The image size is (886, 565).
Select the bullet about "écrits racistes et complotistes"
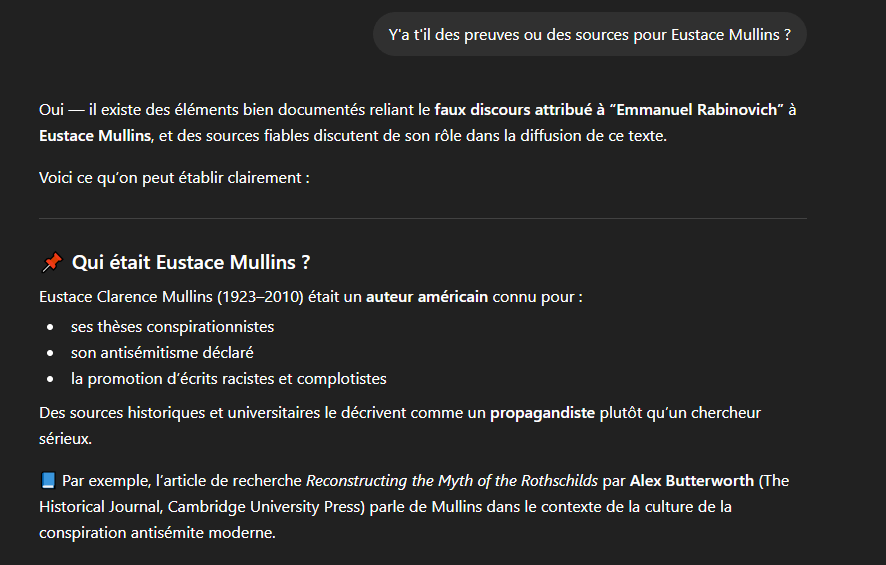point(228,379)
